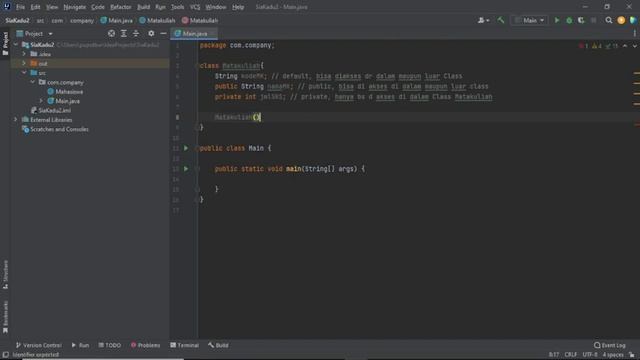Click the fold marker beside class Matakuliah

(x=197, y=66)
